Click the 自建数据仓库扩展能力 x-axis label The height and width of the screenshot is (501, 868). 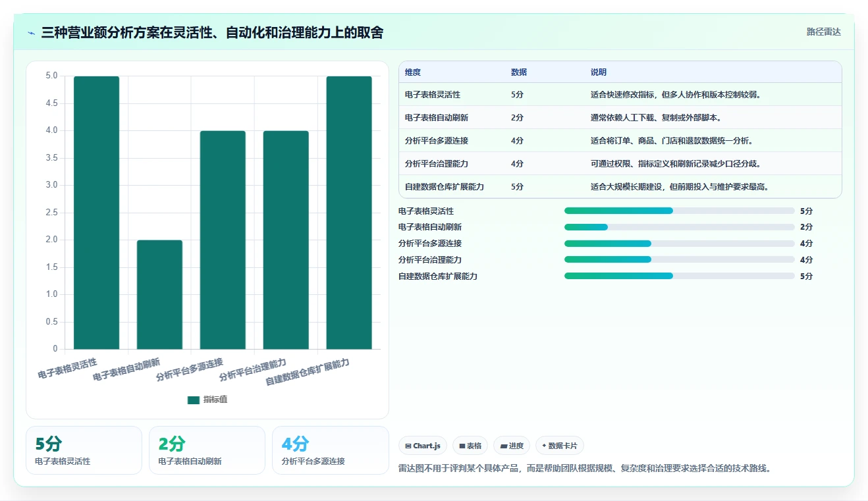(x=308, y=373)
